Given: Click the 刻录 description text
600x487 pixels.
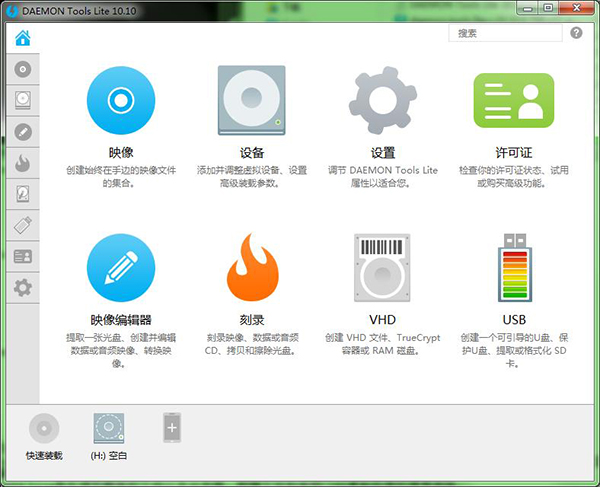Looking at the screenshot, I should [x=252, y=344].
